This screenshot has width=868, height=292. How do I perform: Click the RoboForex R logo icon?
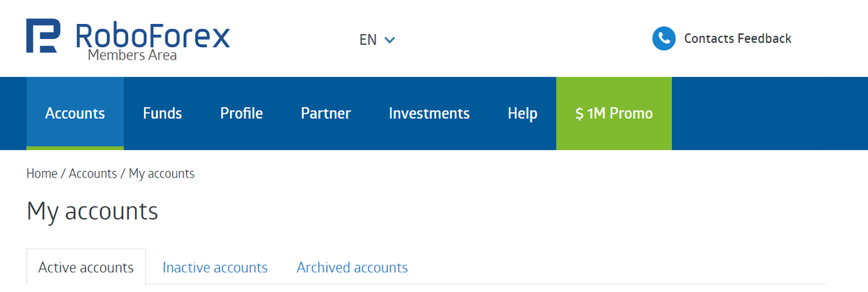[42, 36]
